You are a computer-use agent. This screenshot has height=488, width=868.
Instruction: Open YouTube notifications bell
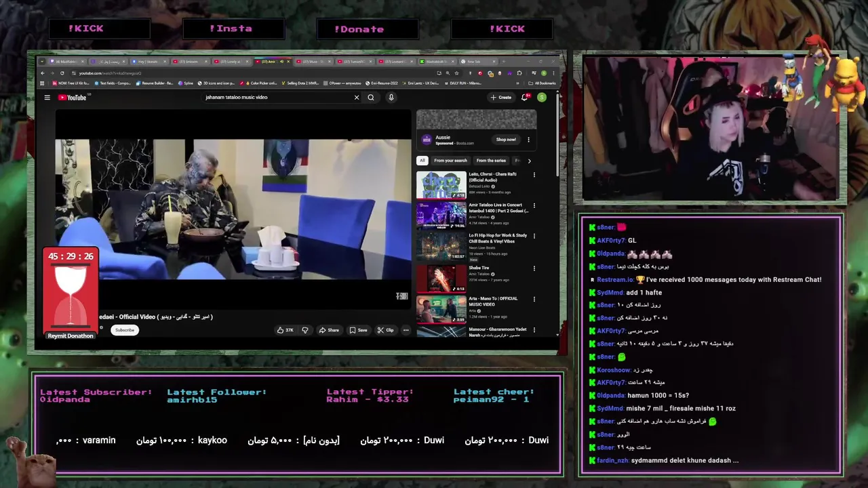[525, 98]
